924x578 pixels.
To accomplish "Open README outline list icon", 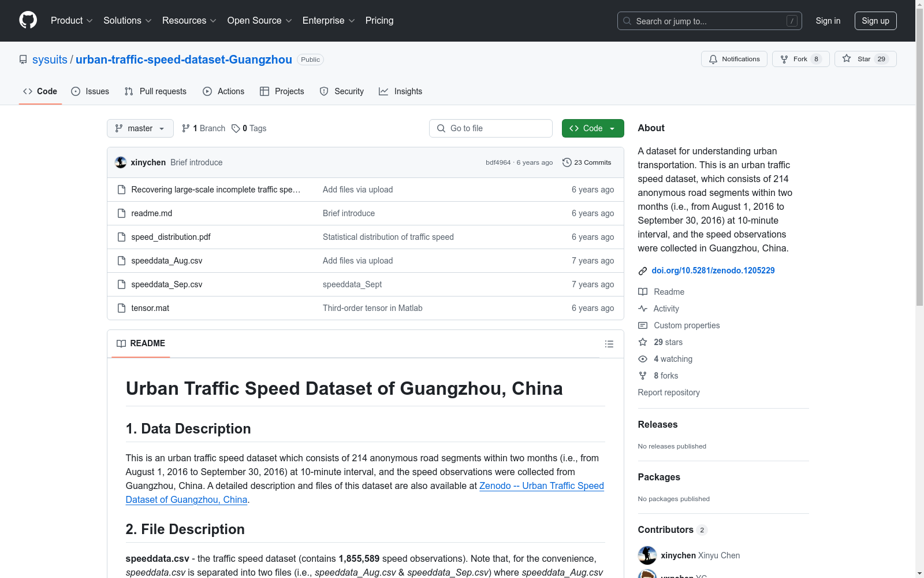I will click(609, 344).
